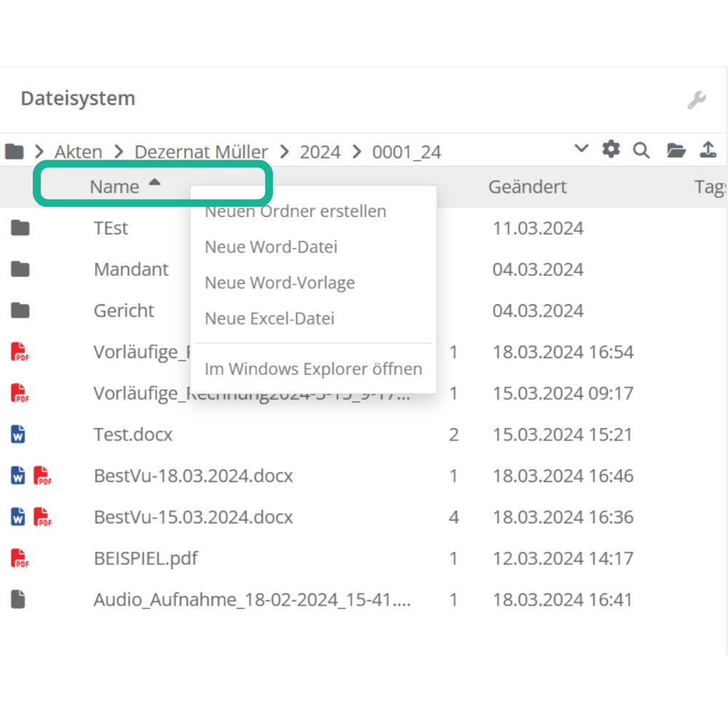The width and height of the screenshot is (728, 728).
Task: Click the wrench icon in Dateisystem header
Action: pos(697,100)
